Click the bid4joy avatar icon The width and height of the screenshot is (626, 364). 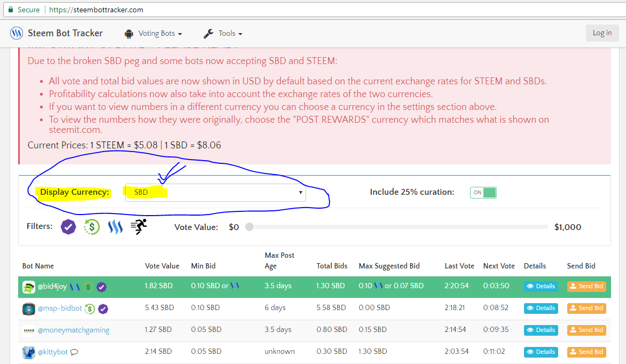29,287
